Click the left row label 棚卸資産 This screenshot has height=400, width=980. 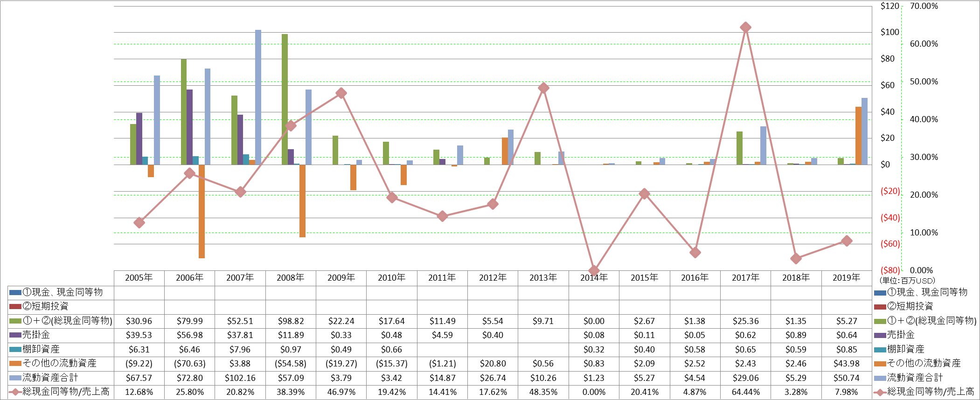41,349
